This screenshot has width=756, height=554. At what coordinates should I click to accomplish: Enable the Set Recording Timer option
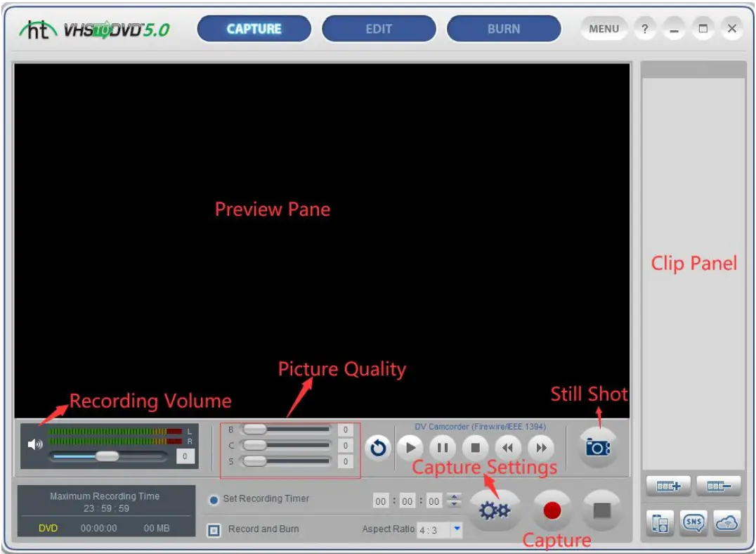[214, 500]
